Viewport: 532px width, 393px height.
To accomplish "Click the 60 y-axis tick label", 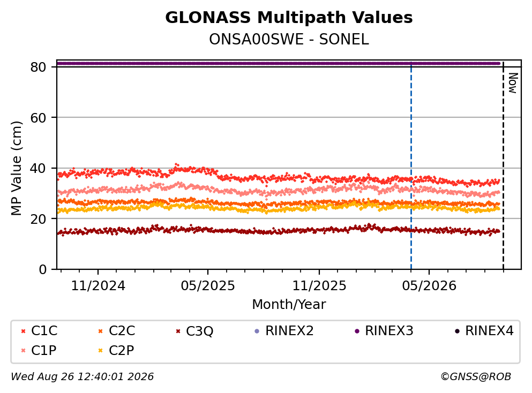I will coord(39,118).
